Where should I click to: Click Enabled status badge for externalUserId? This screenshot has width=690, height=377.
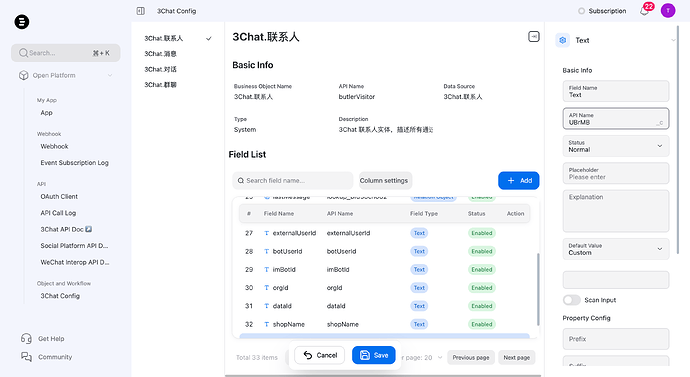pyautogui.click(x=482, y=233)
